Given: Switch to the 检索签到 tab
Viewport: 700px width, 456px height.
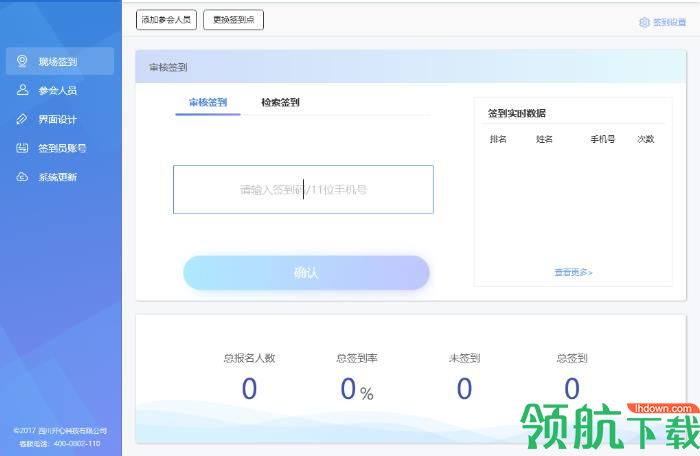Looking at the screenshot, I should 280,102.
